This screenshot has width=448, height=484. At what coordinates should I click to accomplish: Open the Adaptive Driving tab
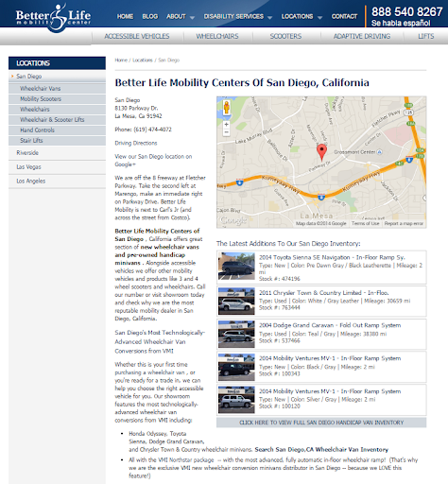click(x=362, y=36)
